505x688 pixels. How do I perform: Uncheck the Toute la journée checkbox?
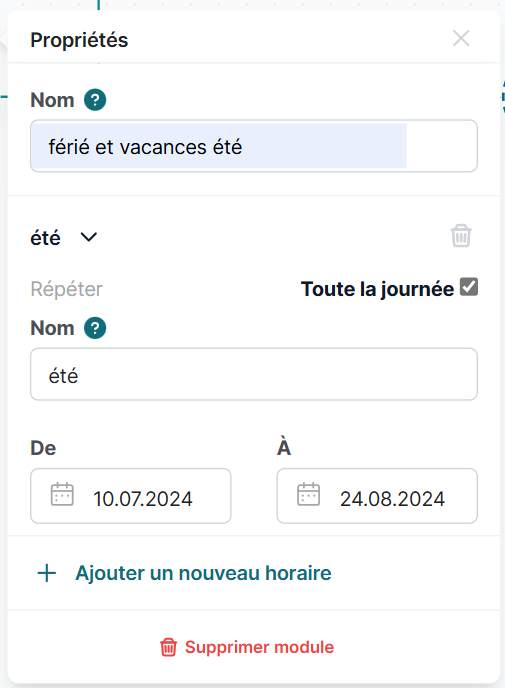pos(469,287)
